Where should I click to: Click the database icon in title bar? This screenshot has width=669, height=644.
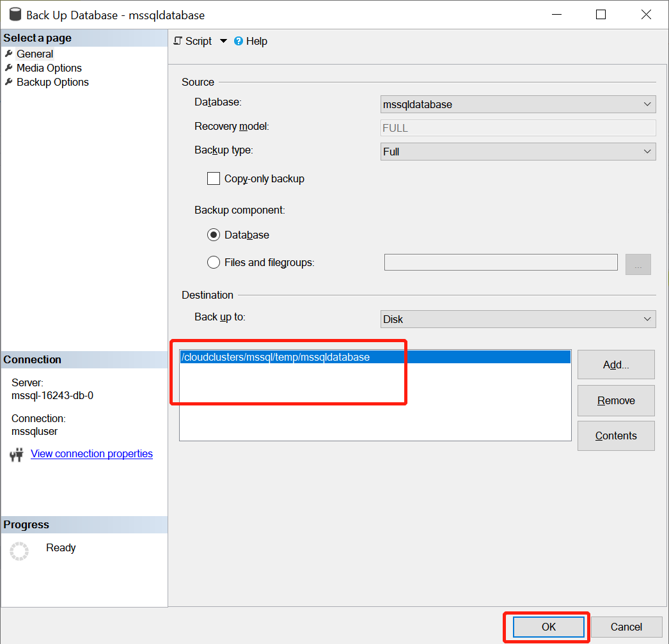coord(15,15)
